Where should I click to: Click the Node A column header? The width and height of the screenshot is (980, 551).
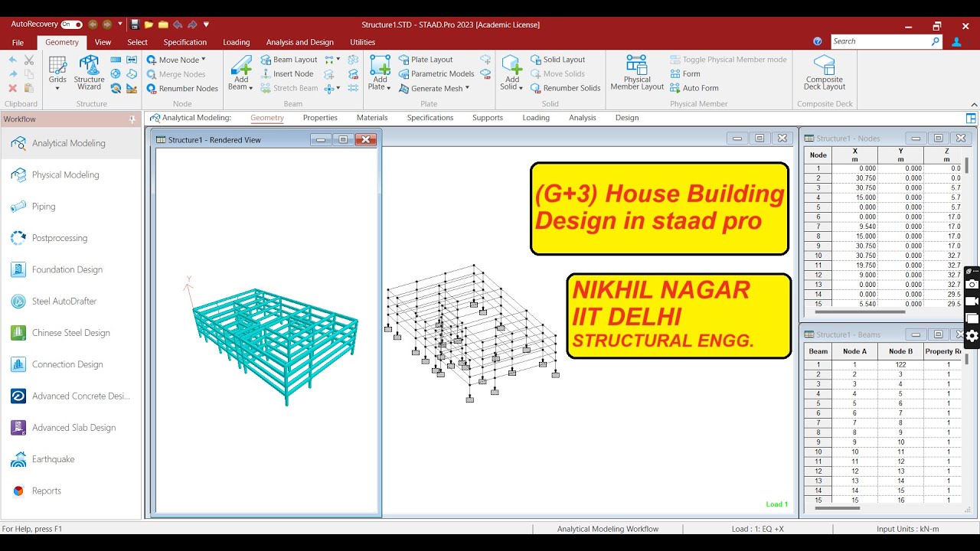854,351
